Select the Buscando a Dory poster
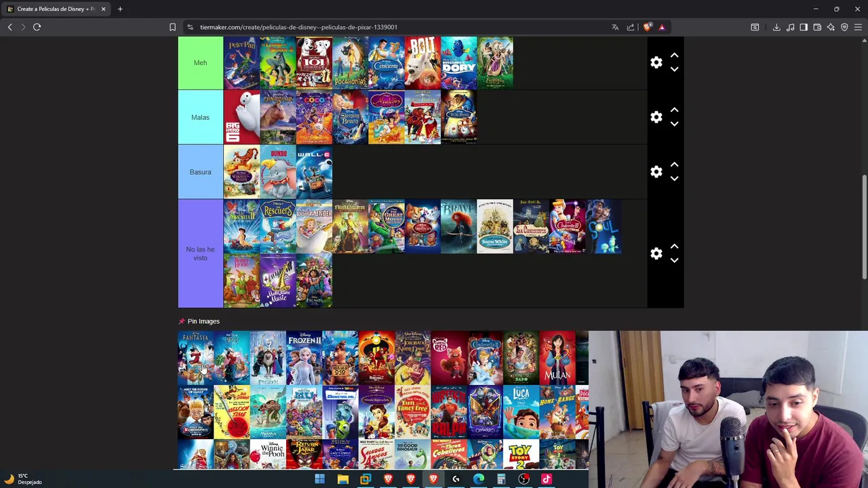Image resolution: width=868 pixels, height=488 pixels. click(x=459, y=62)
